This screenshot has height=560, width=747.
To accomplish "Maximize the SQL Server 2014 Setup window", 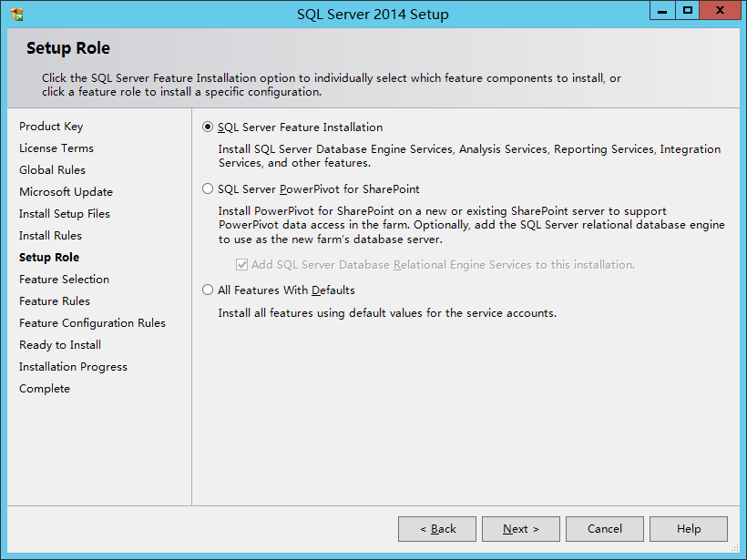I will tap(688, 11).
